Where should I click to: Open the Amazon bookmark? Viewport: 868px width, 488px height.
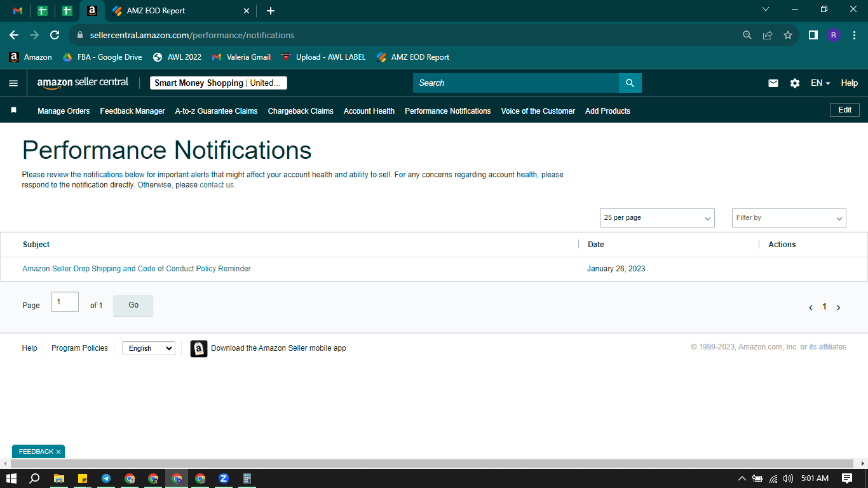click(31, 57)
